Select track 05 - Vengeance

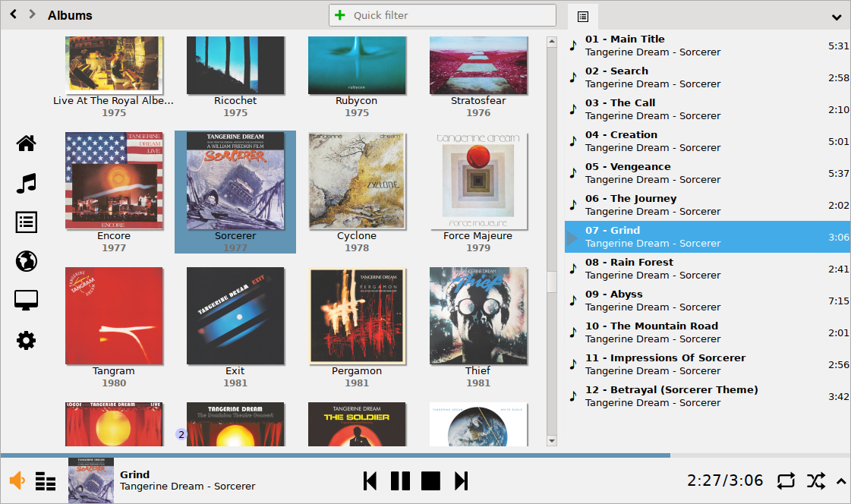click(x=708, y=173)
